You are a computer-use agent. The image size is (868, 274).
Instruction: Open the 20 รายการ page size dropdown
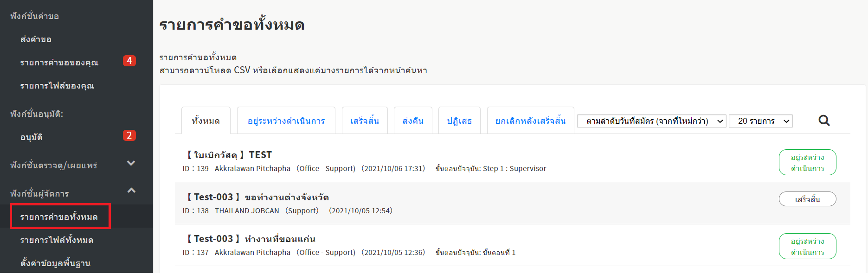[x=760, y=121]
